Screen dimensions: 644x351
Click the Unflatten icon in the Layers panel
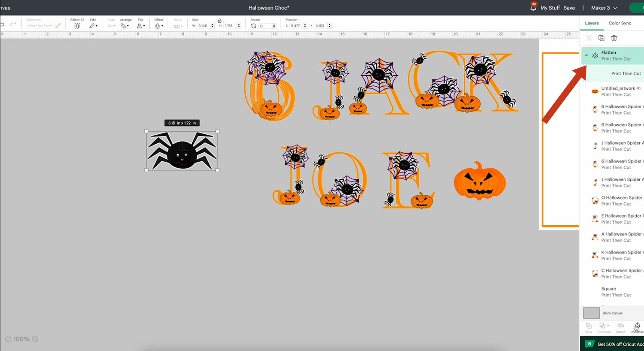pos(637,326)
